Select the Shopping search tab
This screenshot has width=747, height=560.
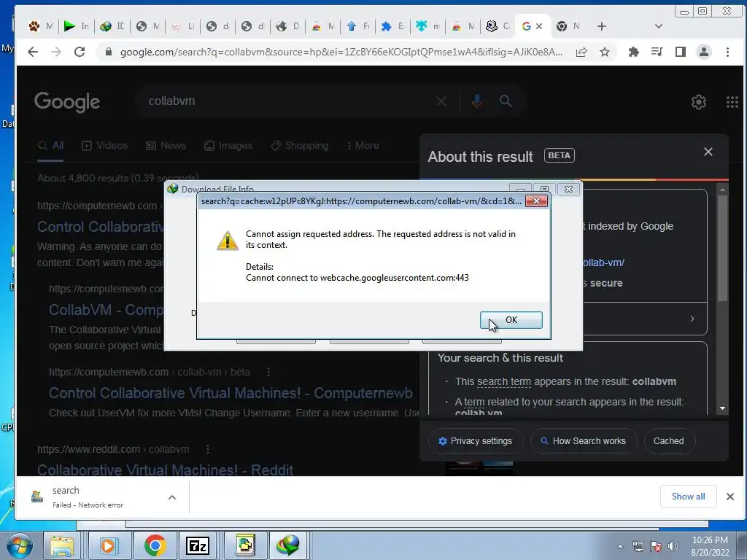coord(300,146)
